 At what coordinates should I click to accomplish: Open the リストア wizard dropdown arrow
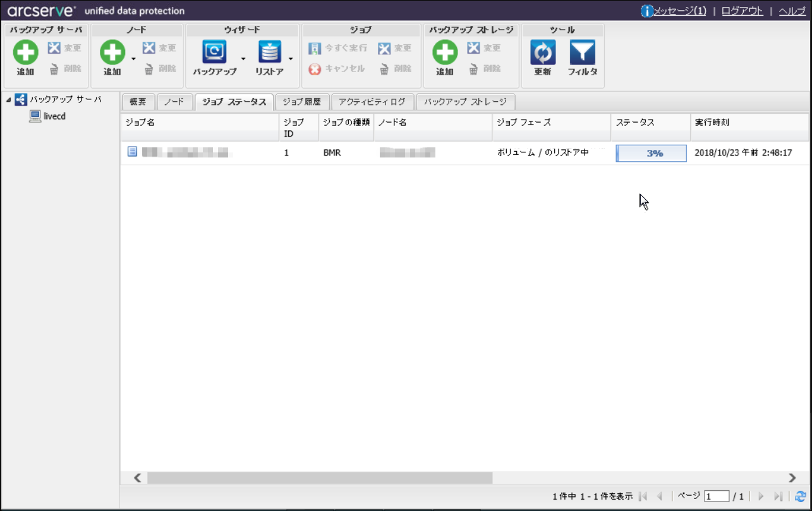tap(291, 59)
